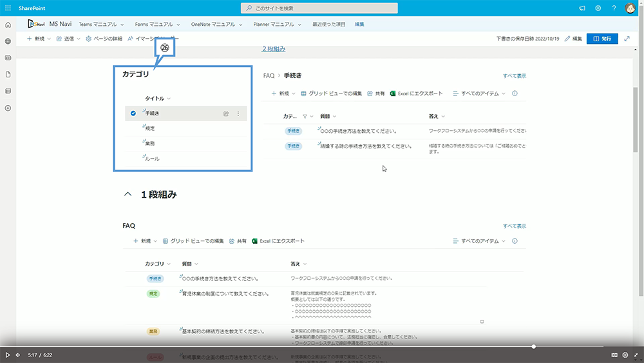Open the filtered カテ... column header in the upper list
The width and height of the screenshot is (644, 363).
pyautogui.click(x=298, y=116)
